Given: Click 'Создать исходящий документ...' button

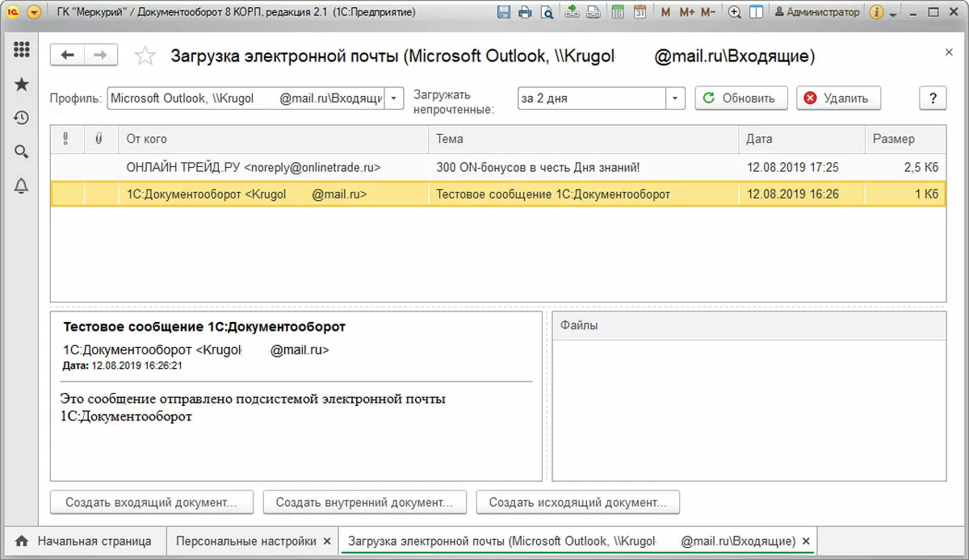Looking at the screenshot, I should coord(578,502).
